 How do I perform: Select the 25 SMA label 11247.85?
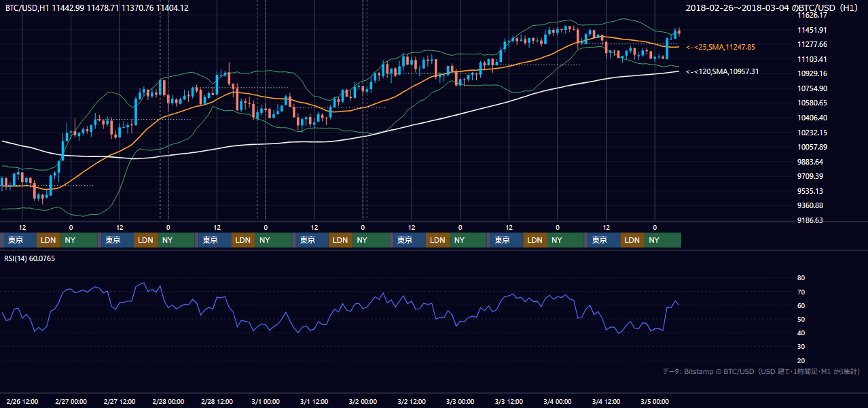click(721, 47)
